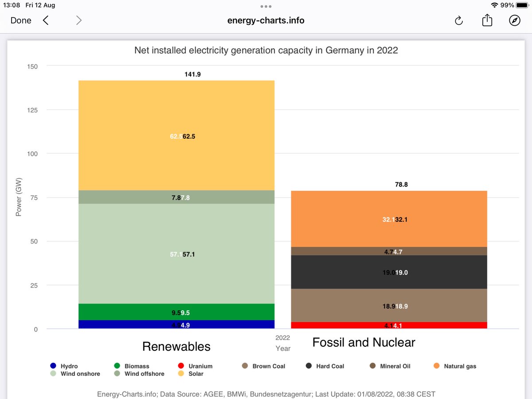Screen dimensions: 532x399
Task: Tap the energy-charts.info address title
Action: pos(266,20)
